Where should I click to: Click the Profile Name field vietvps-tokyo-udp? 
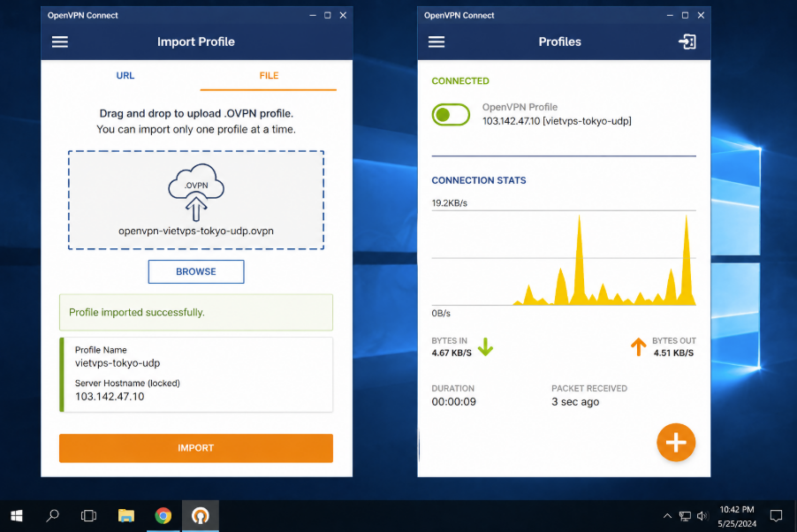(118, 363)
